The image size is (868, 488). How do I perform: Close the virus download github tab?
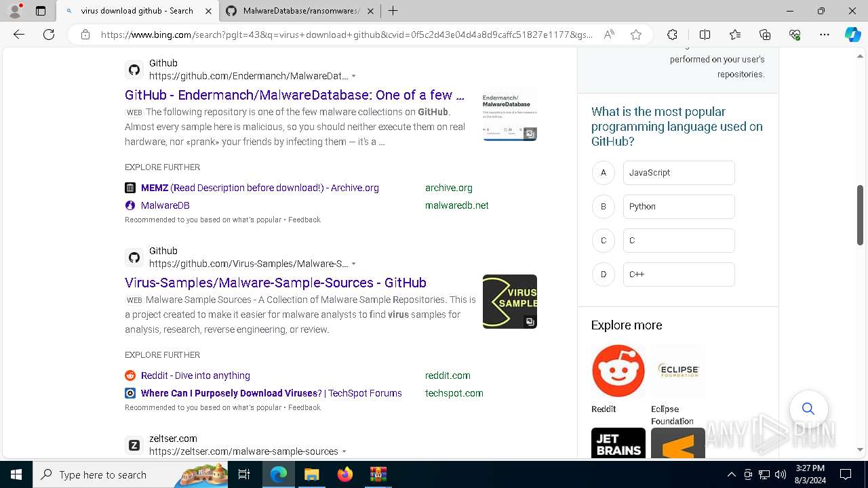208,11
